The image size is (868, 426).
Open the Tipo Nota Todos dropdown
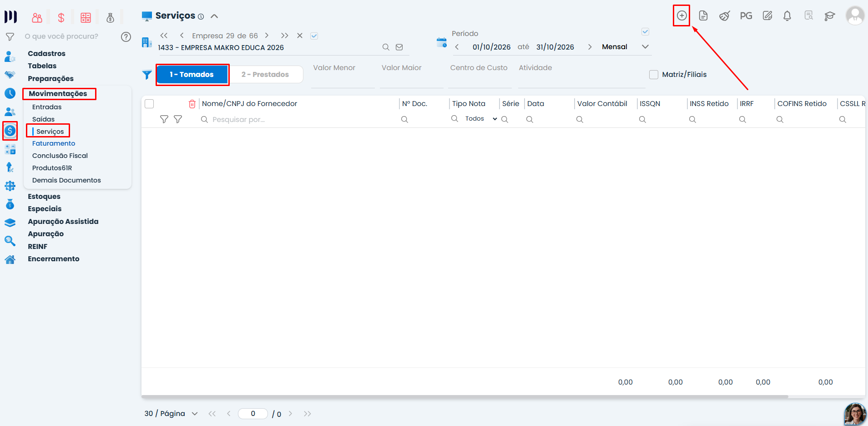click(x=481, y=119)
